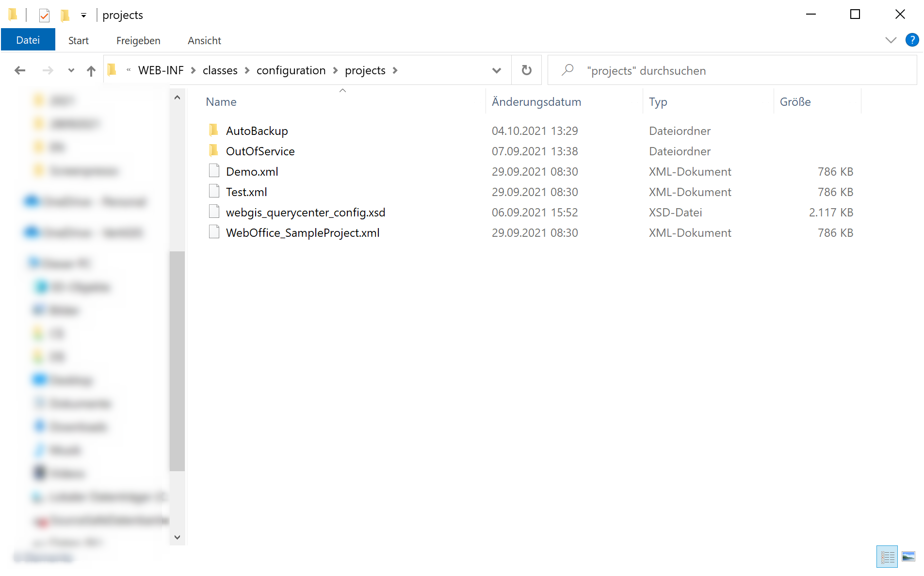Open the address bar history dropdown
Viewport: 924px width, 576px height.
[x=496, y=70]
